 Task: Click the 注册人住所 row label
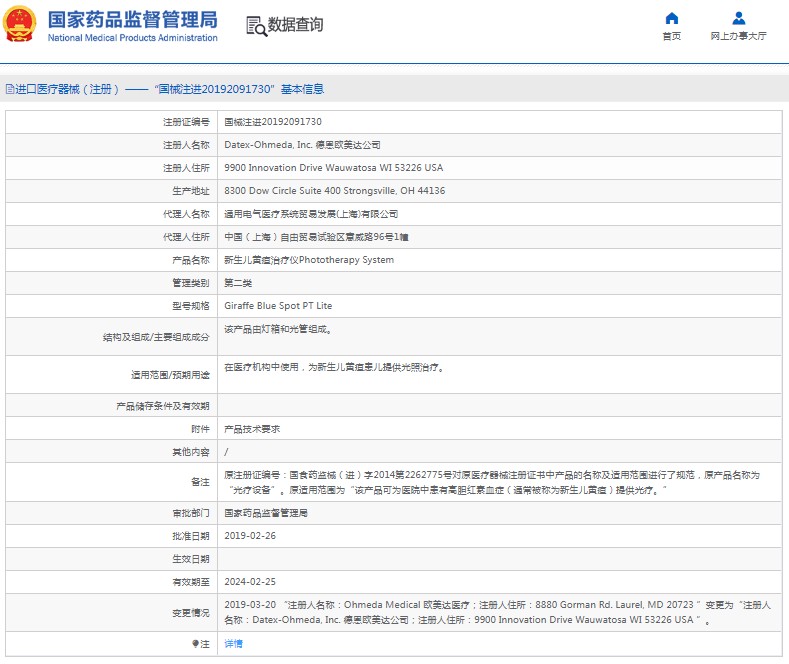(x=186, y=168)
